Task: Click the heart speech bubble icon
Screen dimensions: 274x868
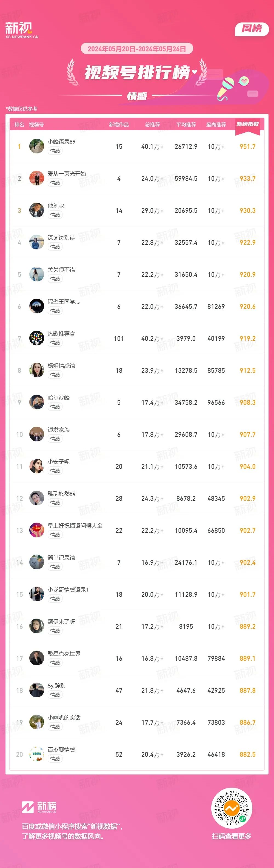Action: (244, 81)
